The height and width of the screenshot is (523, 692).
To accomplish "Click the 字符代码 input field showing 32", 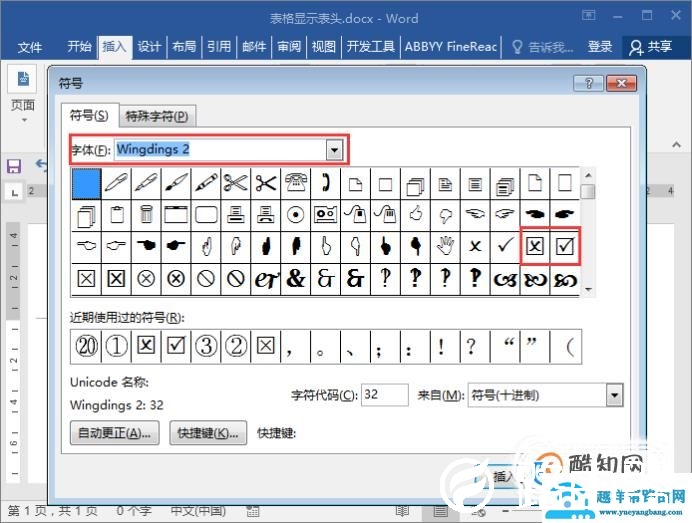I will pyautogui.click(x=384, y=395).
